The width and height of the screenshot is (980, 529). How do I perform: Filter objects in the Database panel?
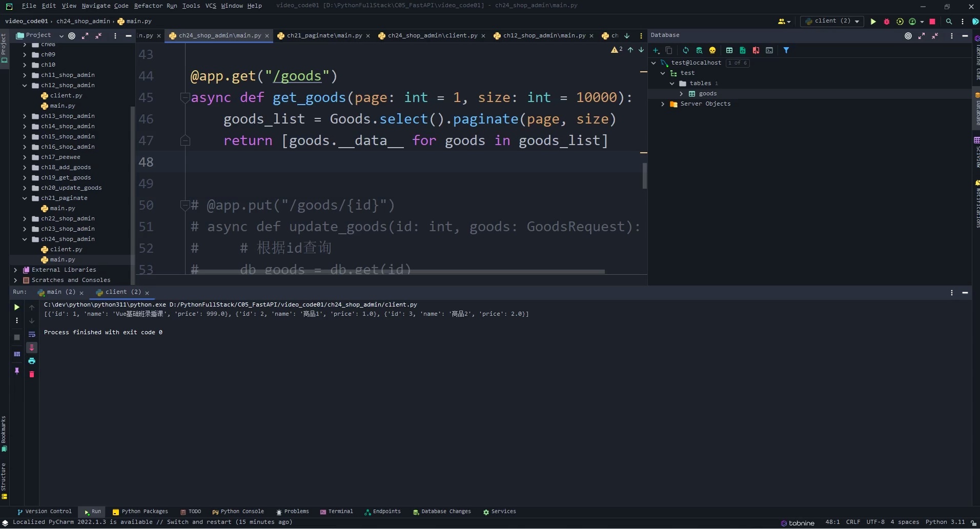pyautogui.click(x=787, y=50)
